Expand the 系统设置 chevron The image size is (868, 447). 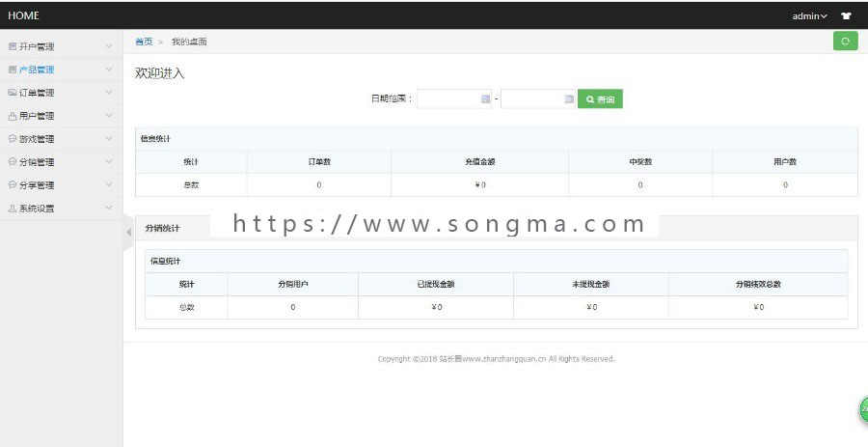click(x=109, y=209)
